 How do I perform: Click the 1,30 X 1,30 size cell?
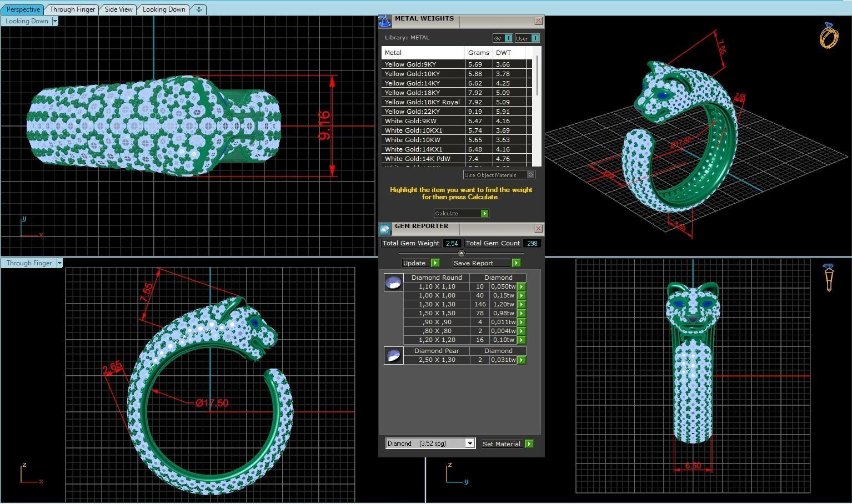click(x=437, y=304)
